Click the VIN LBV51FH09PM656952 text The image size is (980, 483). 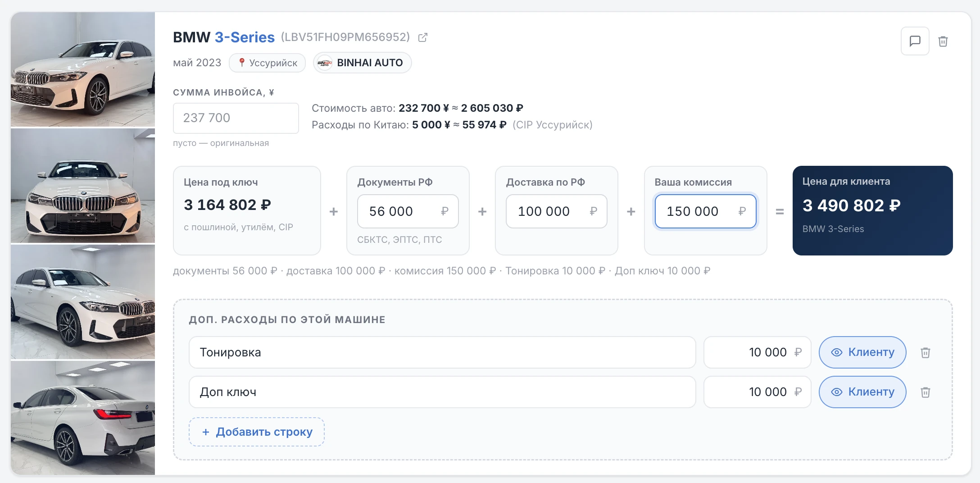tap(345, 37)
